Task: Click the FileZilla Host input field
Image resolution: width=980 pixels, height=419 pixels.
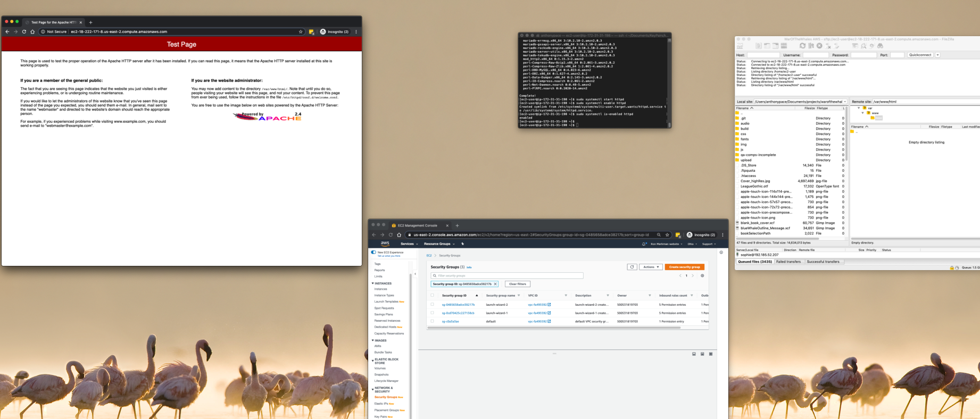Action: [763, 55]
